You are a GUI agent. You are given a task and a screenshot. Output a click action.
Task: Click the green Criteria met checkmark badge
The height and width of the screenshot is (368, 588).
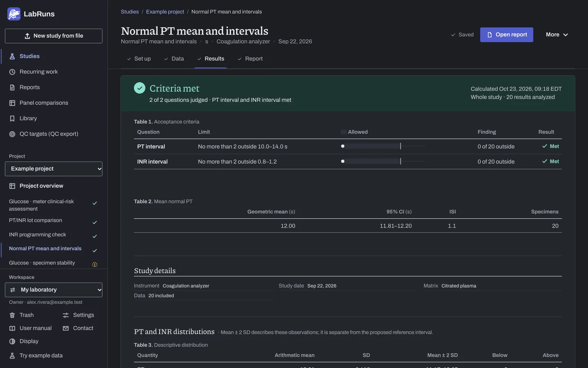pos(140,88)
